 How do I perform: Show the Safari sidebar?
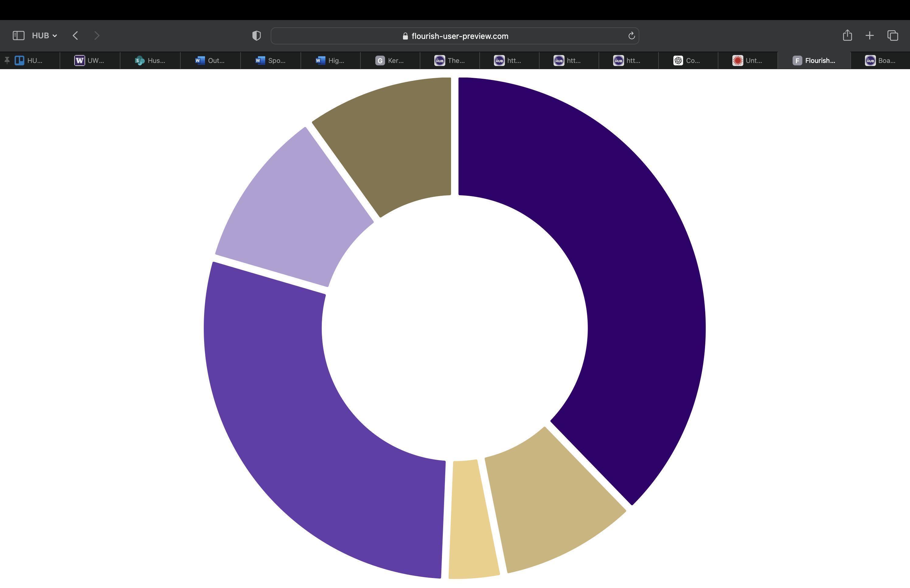click(18, 36)
